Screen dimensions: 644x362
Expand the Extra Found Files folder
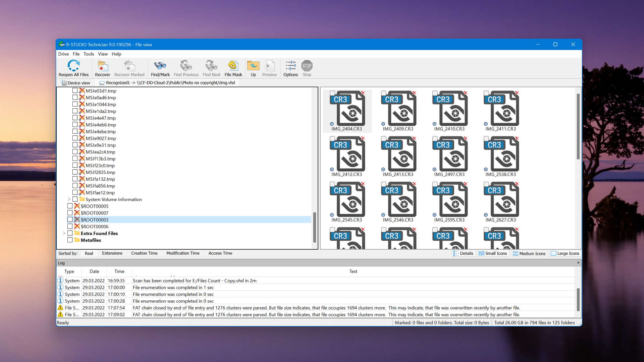coord(64,233)
